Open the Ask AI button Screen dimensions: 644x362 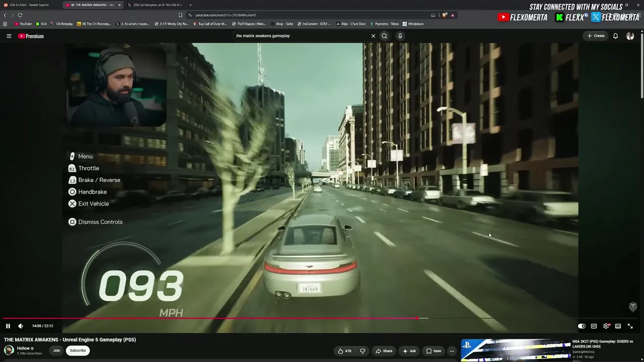pos(409,351)
